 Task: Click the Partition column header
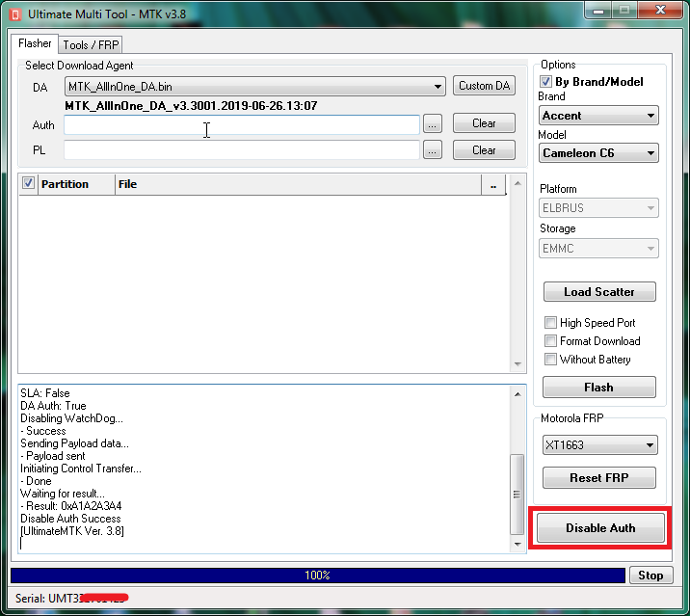(x=76, y=184)
